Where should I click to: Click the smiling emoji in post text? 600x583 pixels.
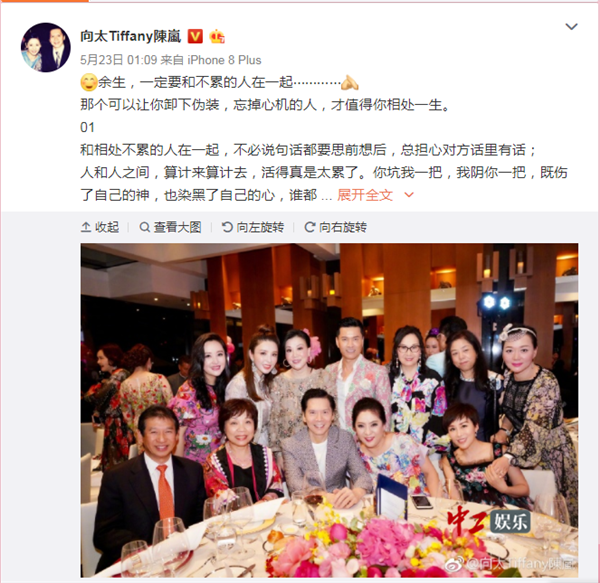point(88,83)
